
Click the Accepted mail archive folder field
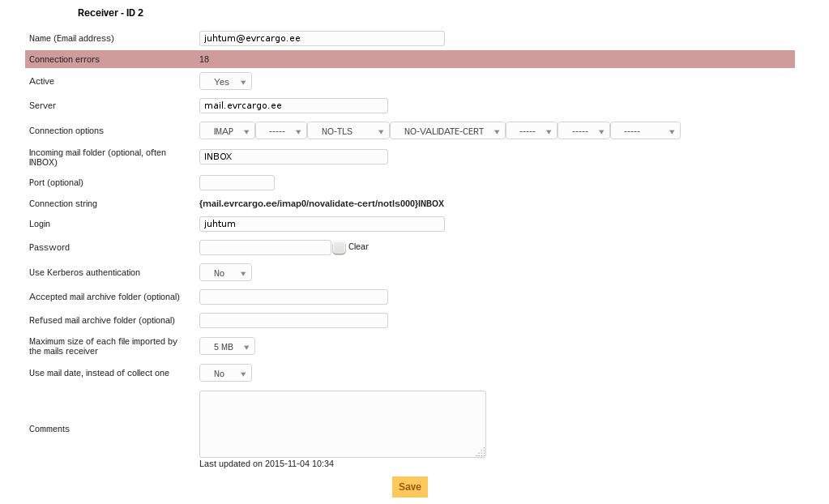(293, 297)
